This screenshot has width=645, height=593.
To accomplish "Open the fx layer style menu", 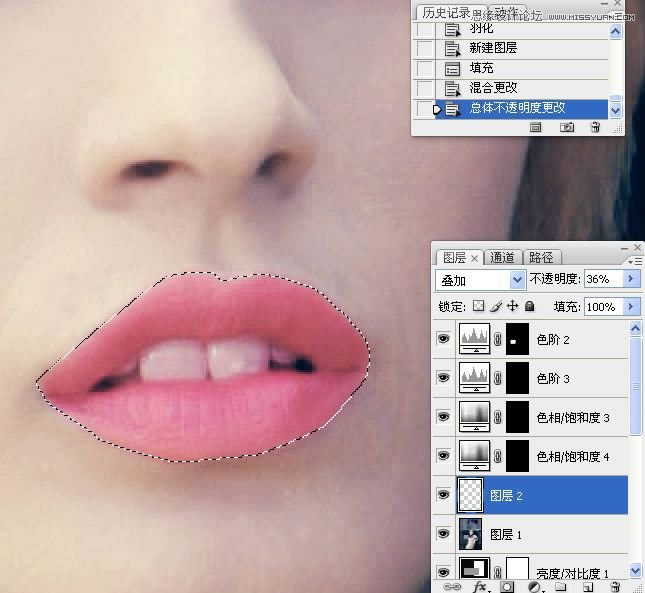I will click(481, 586).
